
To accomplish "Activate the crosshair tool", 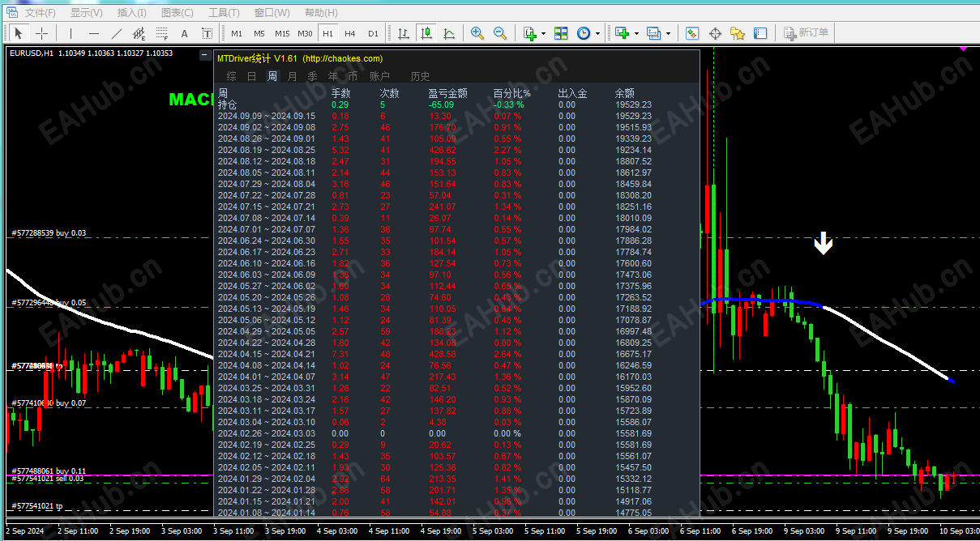I will point(41,33).
